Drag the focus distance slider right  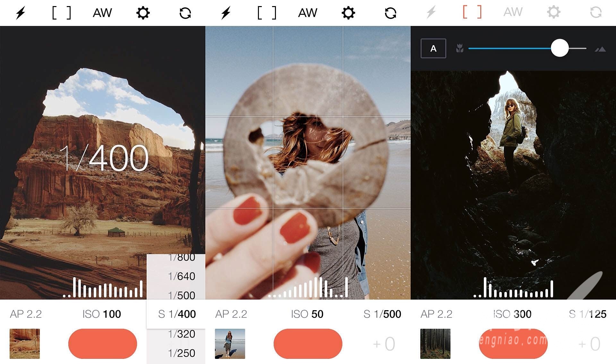[x=560, y=48]
